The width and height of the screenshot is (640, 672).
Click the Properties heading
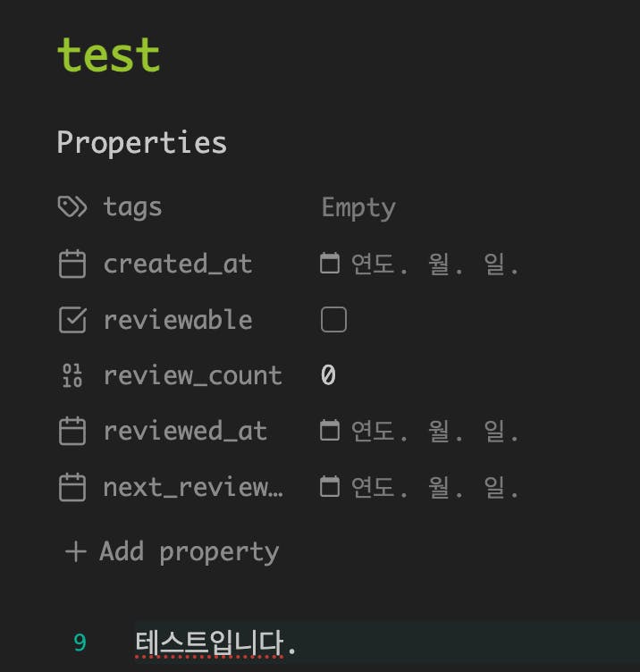(141, 142)
